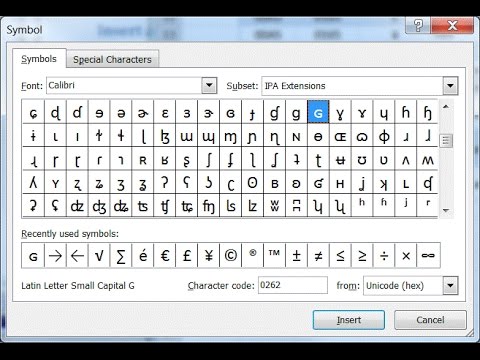480x360 pixels.
Task: Expand the Subset dropdown showing IPA Extensions
Action: [450, 86]
